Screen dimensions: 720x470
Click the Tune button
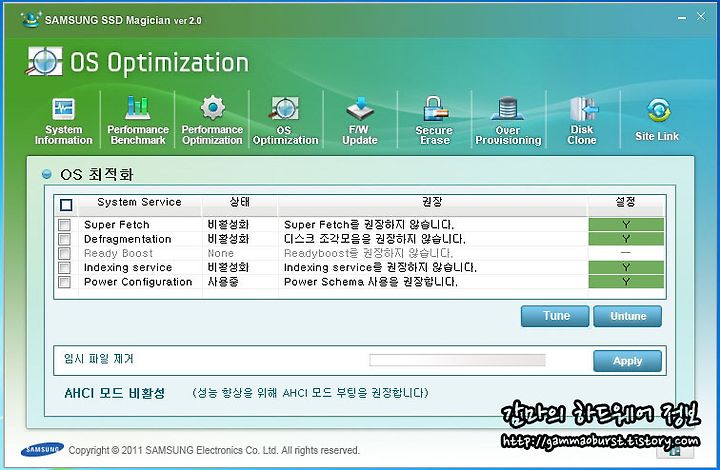555,316
